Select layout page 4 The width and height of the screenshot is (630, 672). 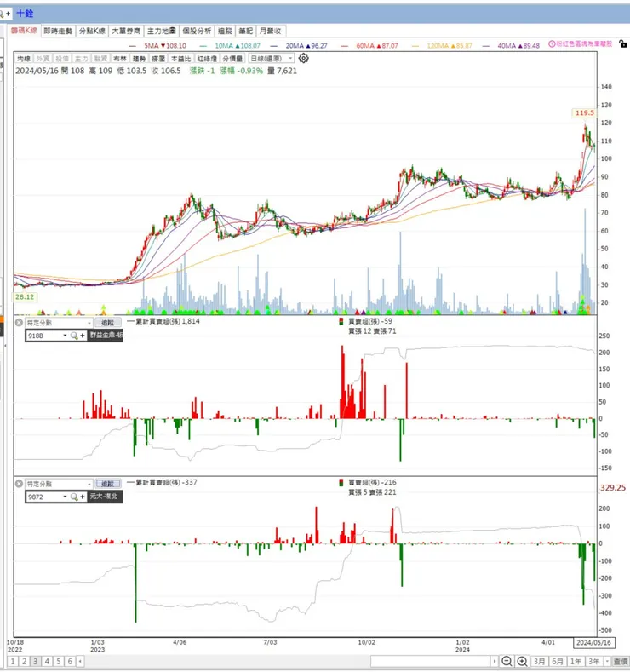click(x=47, y=661)
